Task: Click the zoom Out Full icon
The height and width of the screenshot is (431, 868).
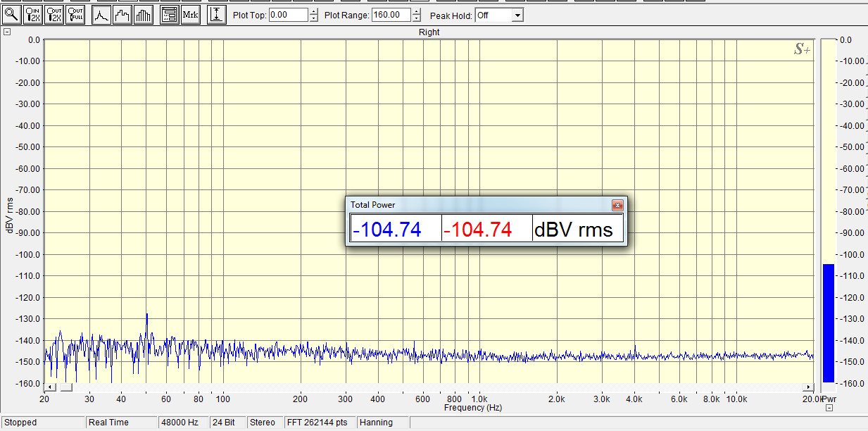Action: click(75, 15)
